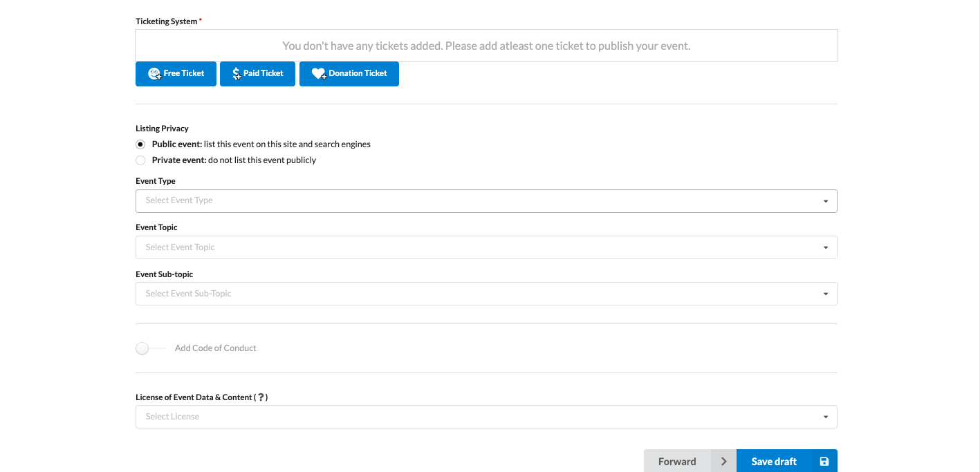Click the 'Add Code of Conduct' label text
This screenshot has width=980, height=472.
[216, 348]
